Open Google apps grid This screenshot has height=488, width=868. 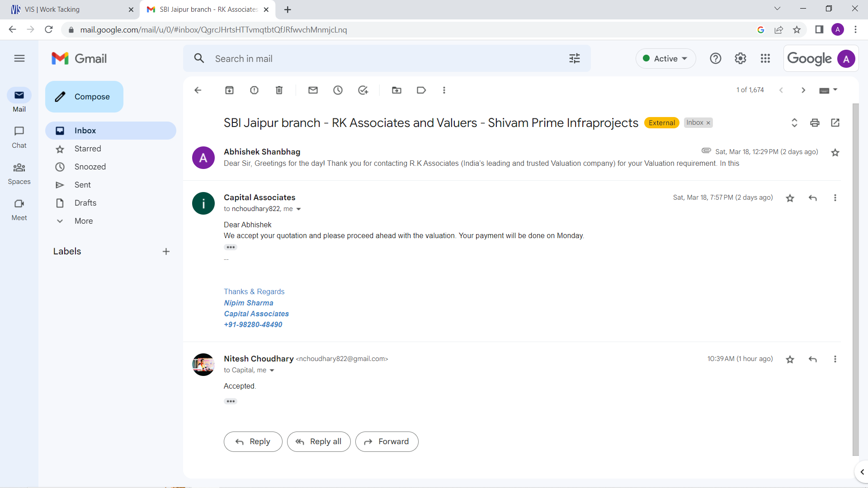pyautogui.click(x=765, y=58)
